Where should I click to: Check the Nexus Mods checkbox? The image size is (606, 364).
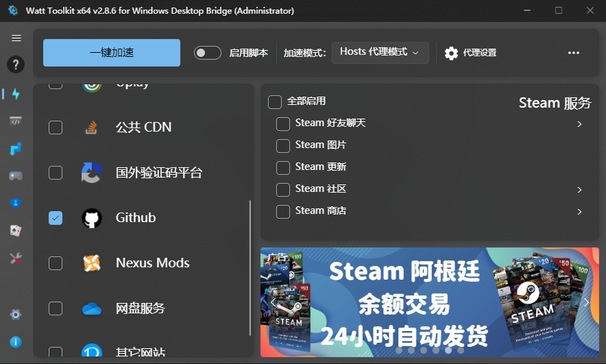[56, 263]
